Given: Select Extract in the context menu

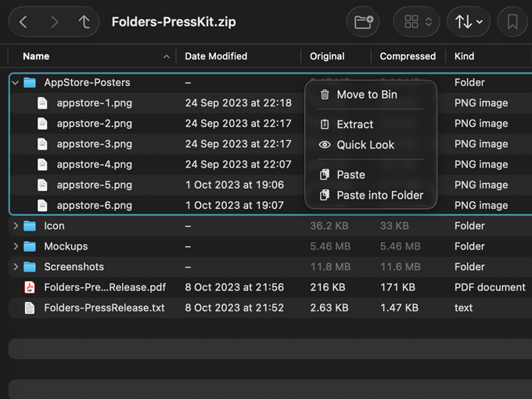Looking at the screenshot, I should click(354, 124).
